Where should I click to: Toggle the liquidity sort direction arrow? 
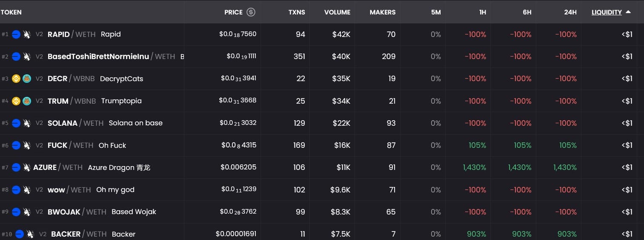coord(628,12)
